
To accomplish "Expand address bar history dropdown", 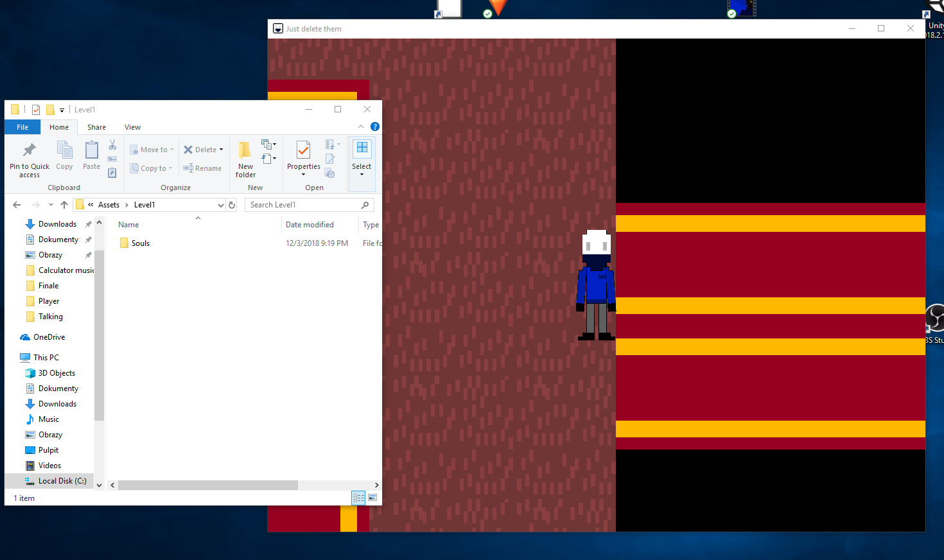I will (221, 205).
